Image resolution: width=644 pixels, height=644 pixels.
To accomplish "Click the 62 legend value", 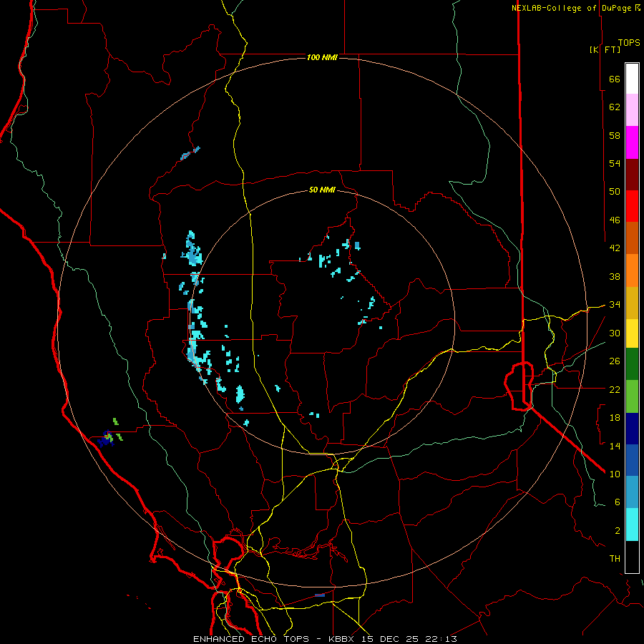I will pos(615,107).
